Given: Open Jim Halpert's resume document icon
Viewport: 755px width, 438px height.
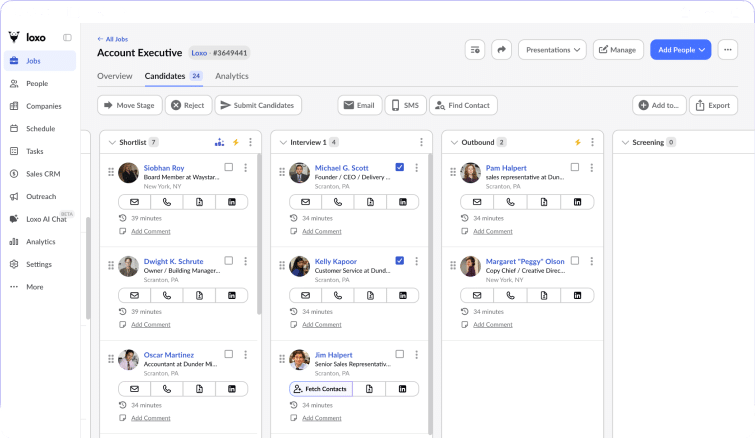Looking at the screenshot, I should [x=369, y=389].
